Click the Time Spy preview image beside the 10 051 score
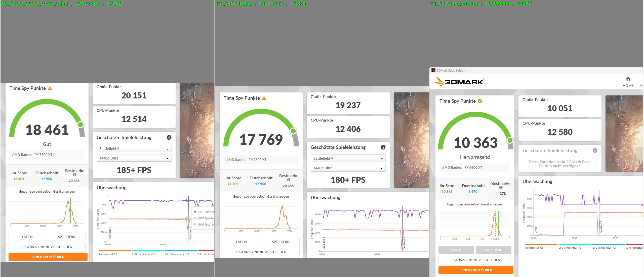This screenshot has height=277, width=644. [x=624, y=134]
